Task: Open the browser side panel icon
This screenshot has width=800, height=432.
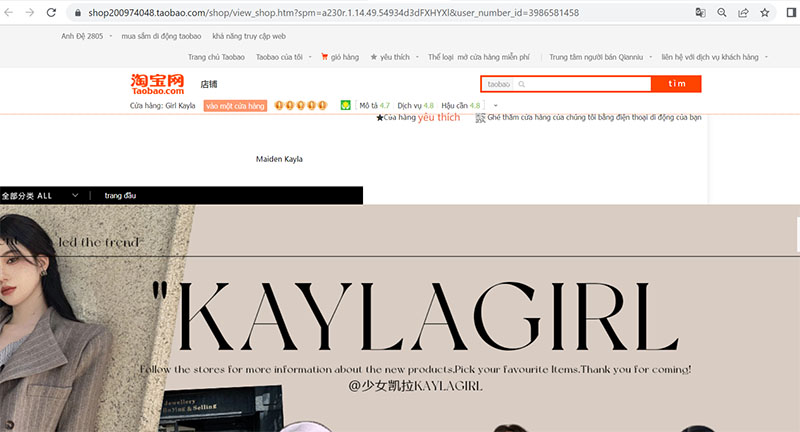Action: coord(791,13)
